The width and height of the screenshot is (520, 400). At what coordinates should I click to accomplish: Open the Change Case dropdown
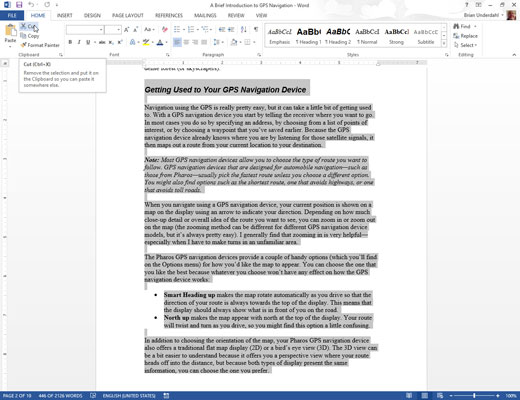149,30
